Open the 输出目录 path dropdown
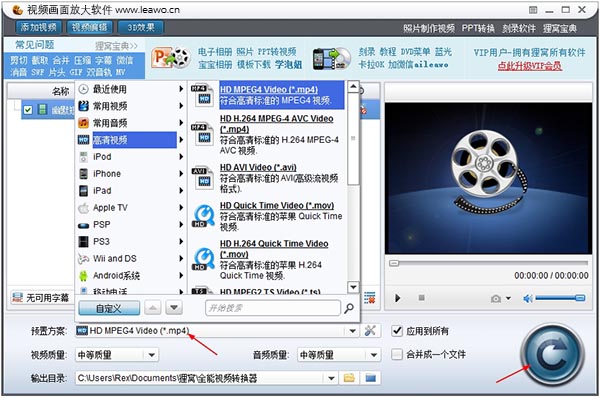The width and height of the screenshot is (600, 398). coord(331,378)
